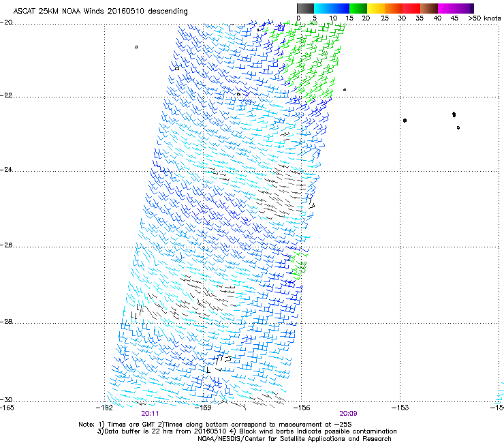Click the gray 0-5 knots color swatch
504x443 pixels.
coord(305,8)
